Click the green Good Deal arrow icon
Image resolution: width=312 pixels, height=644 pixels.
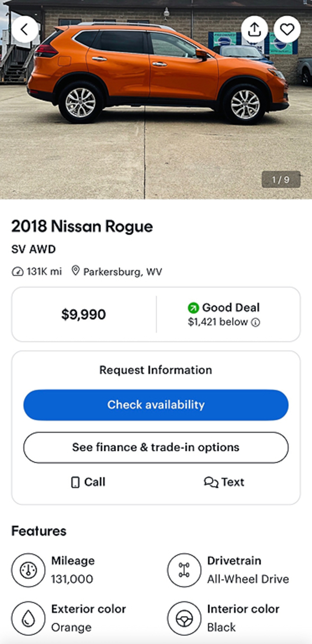tap(193, 308)
